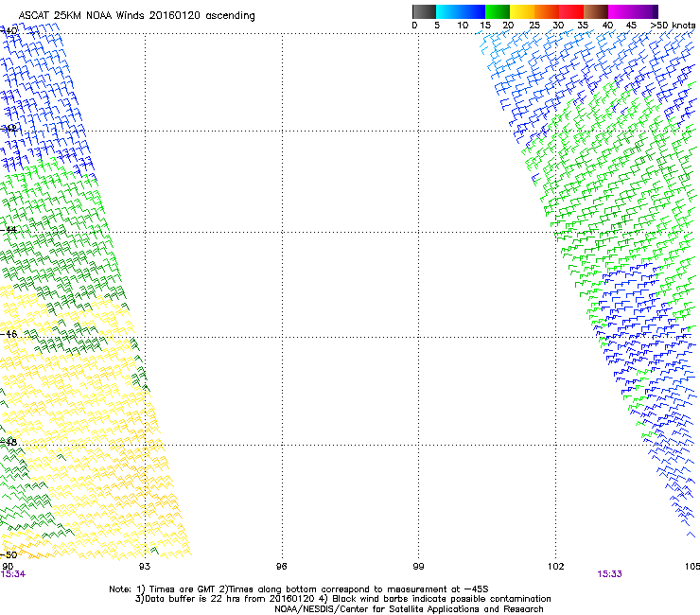
Task: Click the longitude label '99'
Action: pyautogui.click(x=418, y=567)
